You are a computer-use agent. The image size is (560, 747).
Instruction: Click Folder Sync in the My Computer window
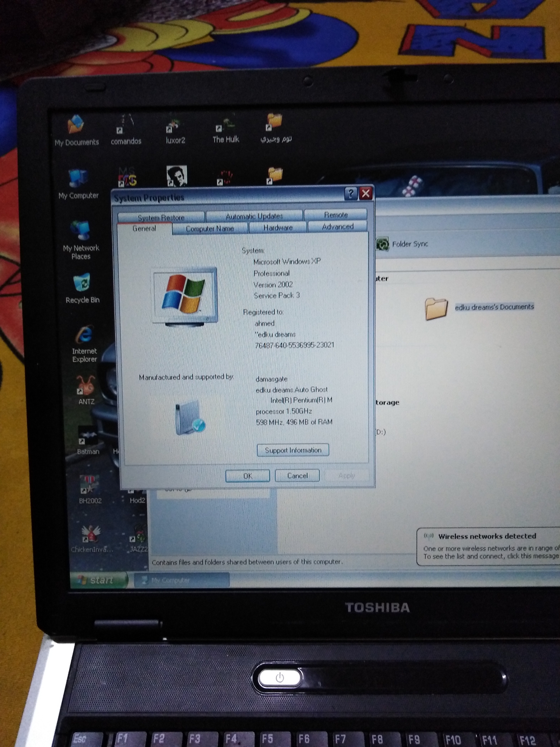402,244
